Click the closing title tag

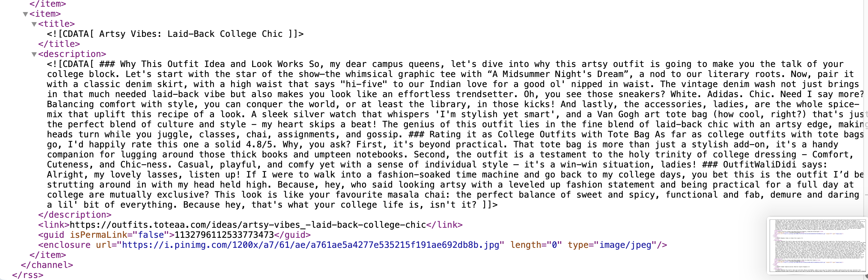click(x=59, y=44)
